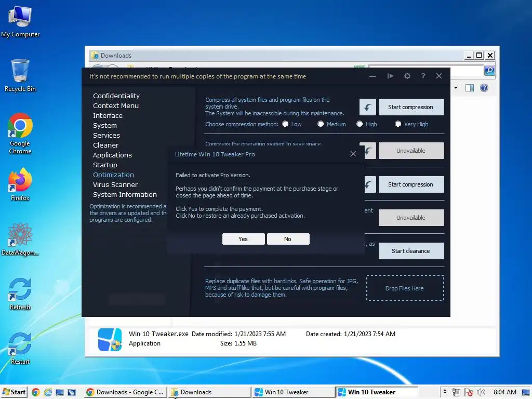Open My Computer desktop icon

point(20,21)
